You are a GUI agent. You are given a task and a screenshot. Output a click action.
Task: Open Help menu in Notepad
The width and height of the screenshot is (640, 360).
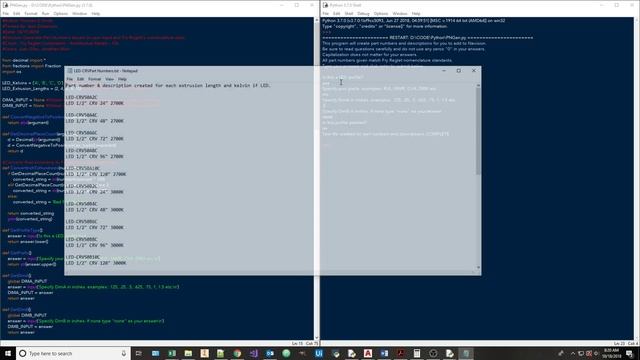pyautogui.click(x=122, y=79)
